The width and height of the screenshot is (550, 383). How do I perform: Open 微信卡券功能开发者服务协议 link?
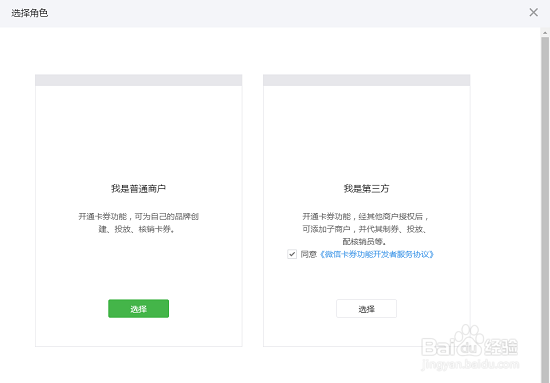pyautogui.click(x=377, y=254)
